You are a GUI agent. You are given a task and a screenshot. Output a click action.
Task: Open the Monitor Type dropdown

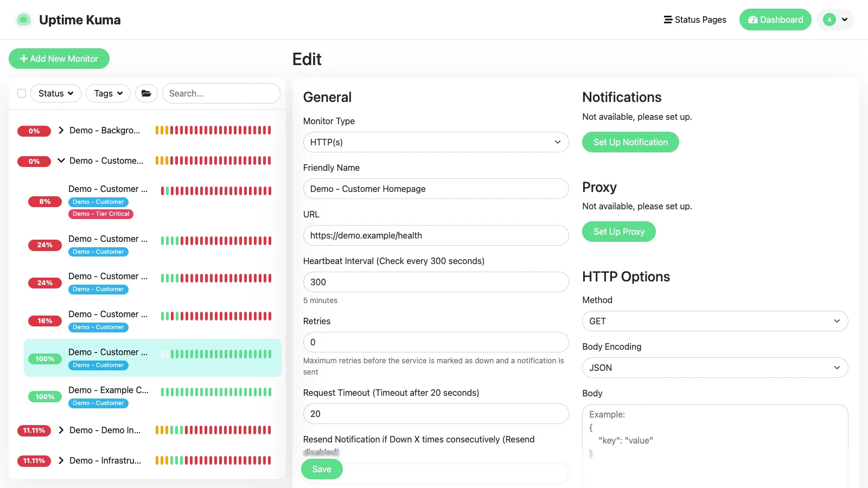coord(436,142)
